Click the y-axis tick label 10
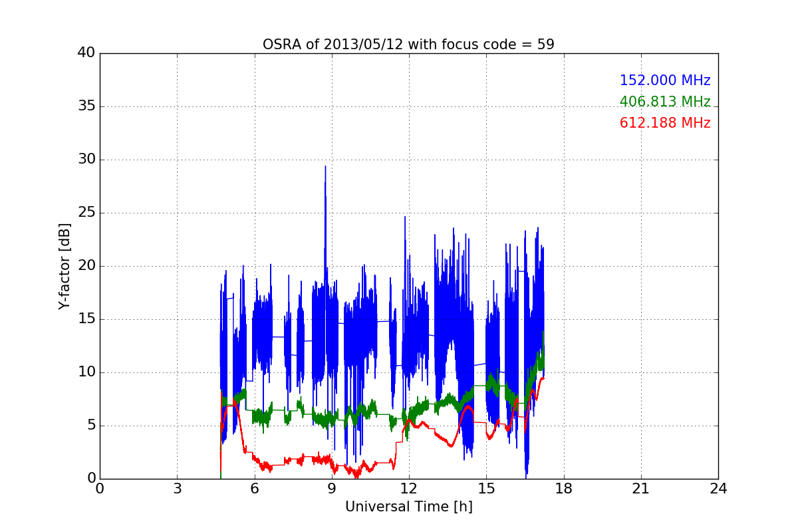The height and width of the screenshot is (532, 798). (86, 372)
